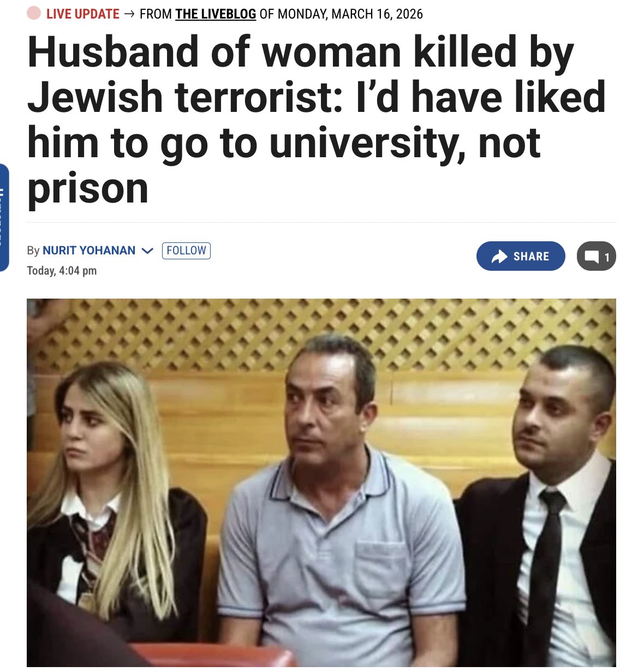Click the courtroom article photo
This screenshot has height=672, width=644.
tap(321, 483)
